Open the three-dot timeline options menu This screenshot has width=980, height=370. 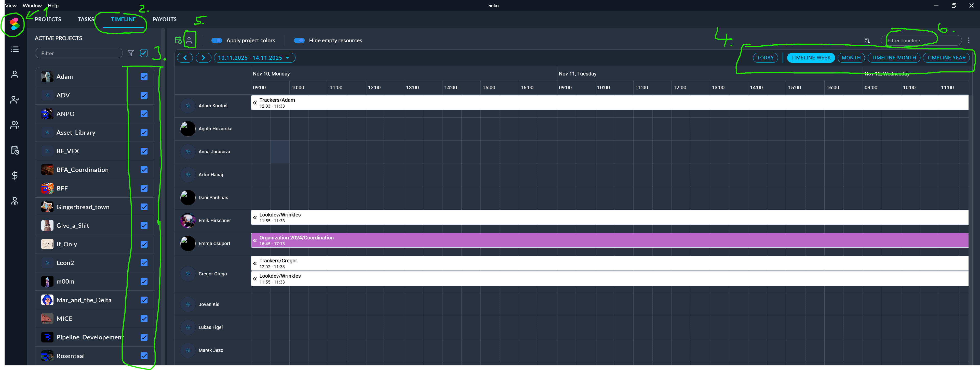point(969,40)
